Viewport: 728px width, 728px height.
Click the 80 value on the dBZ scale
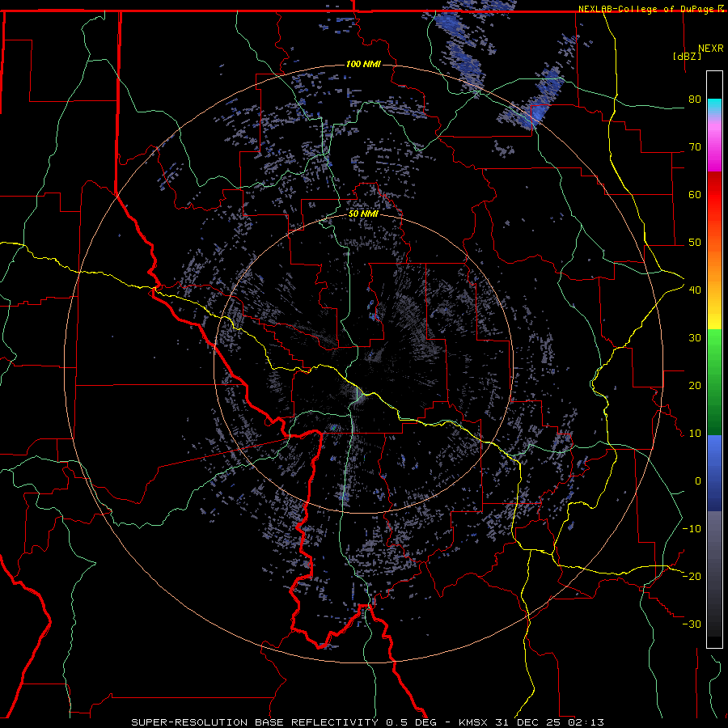point(695,99)
